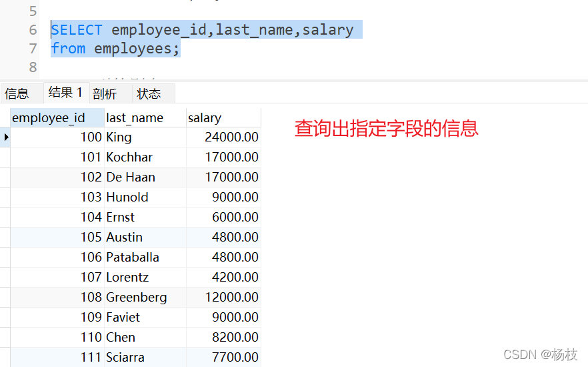Select Faviet's salary 9000.00 cell

coord(223,317)
